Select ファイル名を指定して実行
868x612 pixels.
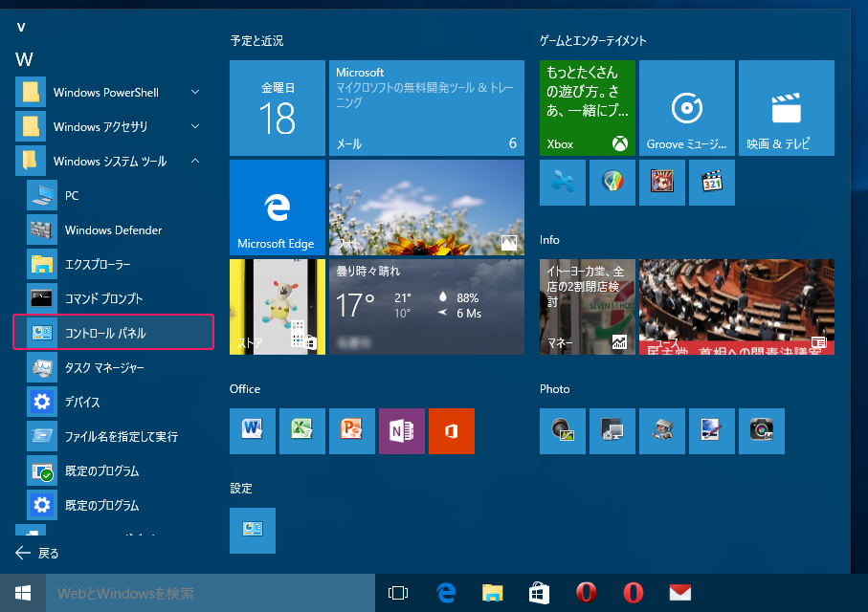pos(114,436)
